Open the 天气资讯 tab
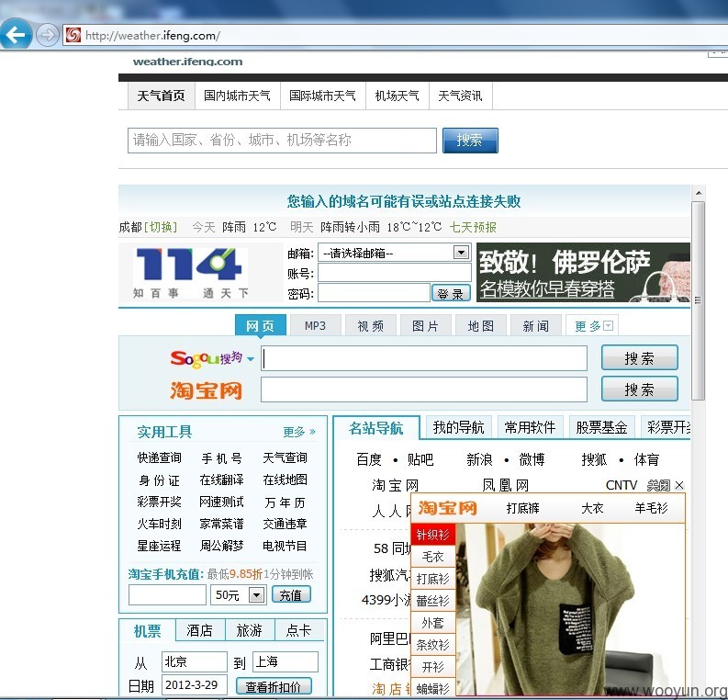728x700 pixels. (461, 96)
